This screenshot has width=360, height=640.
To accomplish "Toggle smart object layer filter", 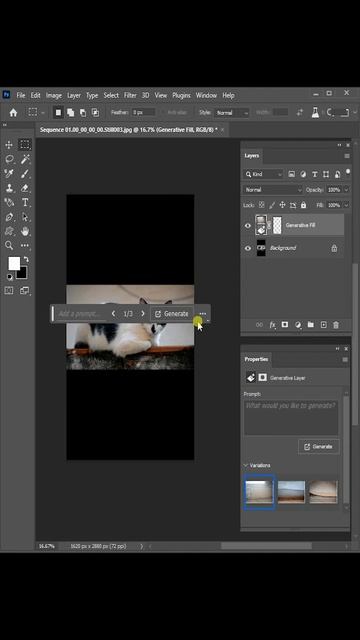I will pos(338,174).
